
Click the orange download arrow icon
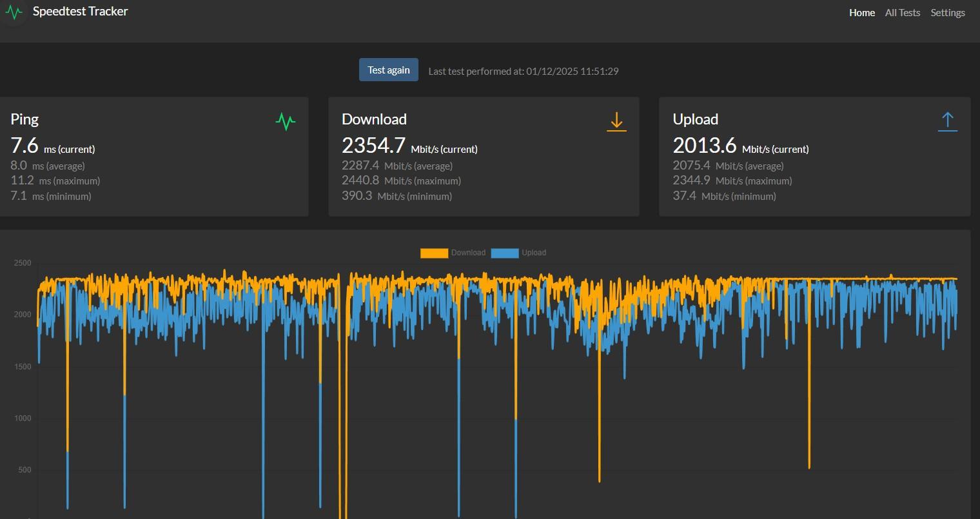pyautogui.click(x=616, y=121)
